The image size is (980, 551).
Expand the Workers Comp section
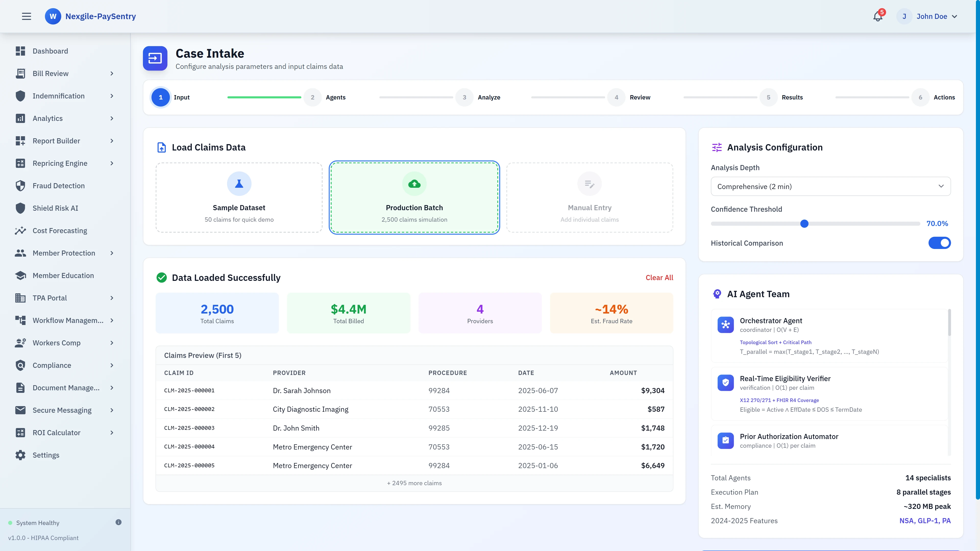click(57, 343)
